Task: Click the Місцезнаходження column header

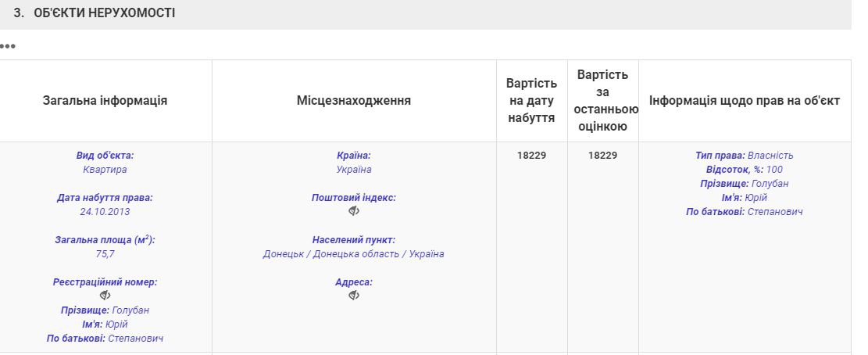Action: click(354, 101)
